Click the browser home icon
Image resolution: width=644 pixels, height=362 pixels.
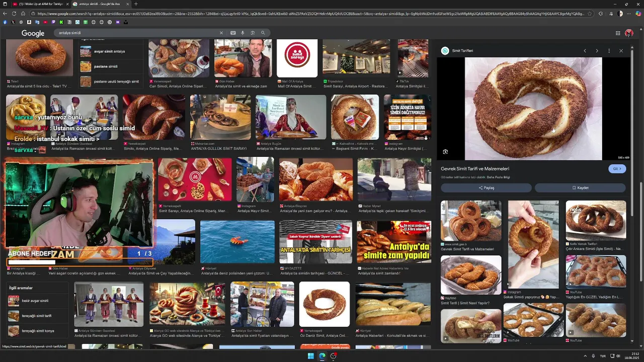[x=23, y=14]
